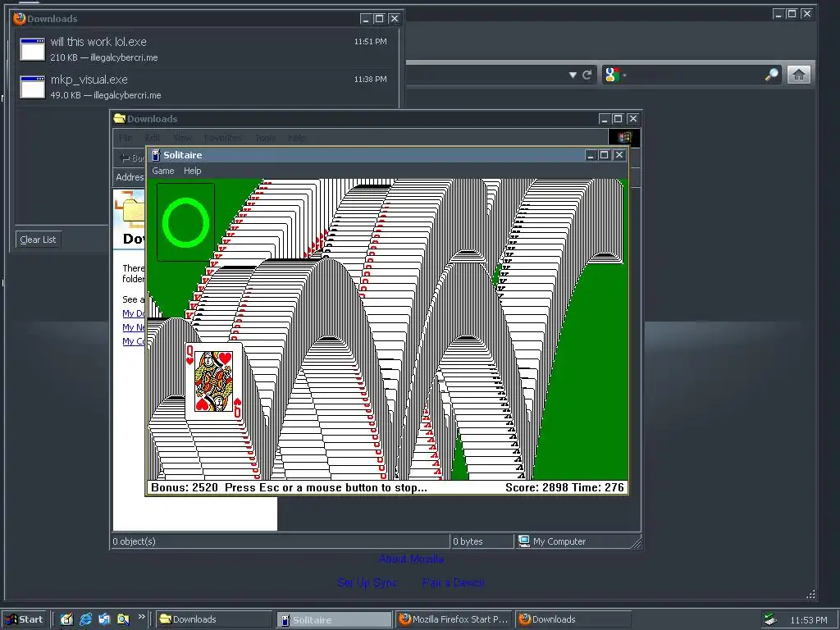Switch to Explorer Downloads taskbar button
840x630 pixels.
pos(214,619)
